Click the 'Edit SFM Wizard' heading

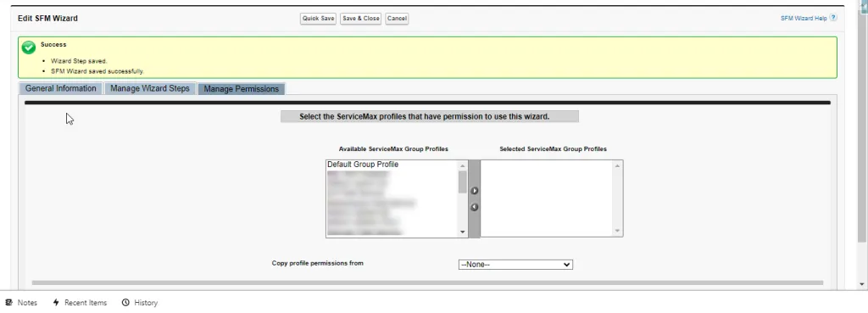(x=47, y=19)
